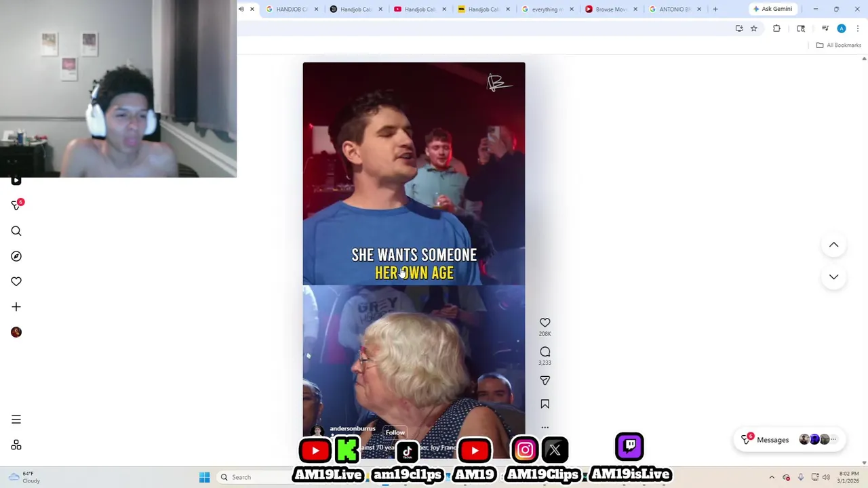Image resolution: width=868 pixels, height=488 pixels.
Task: Open Instagram messages in the left sidebar
Action: [x=16, y=205]
